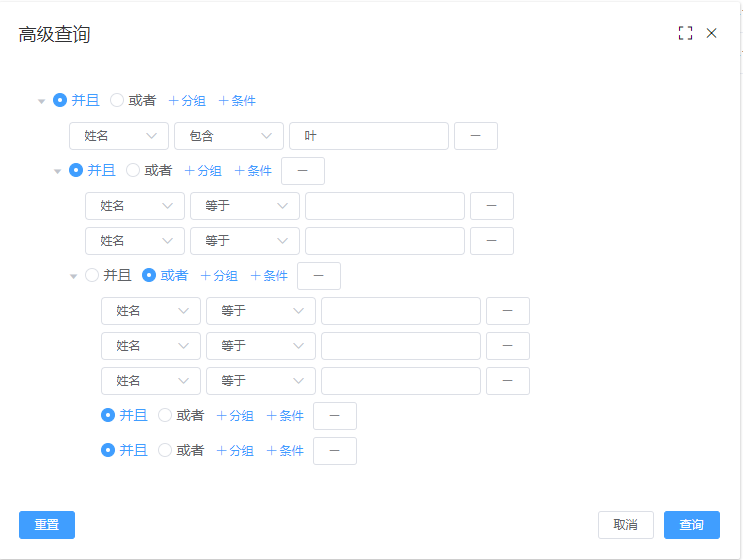Open the 包含 operator dropdown

pyautogui.click(x=229, y=136)
